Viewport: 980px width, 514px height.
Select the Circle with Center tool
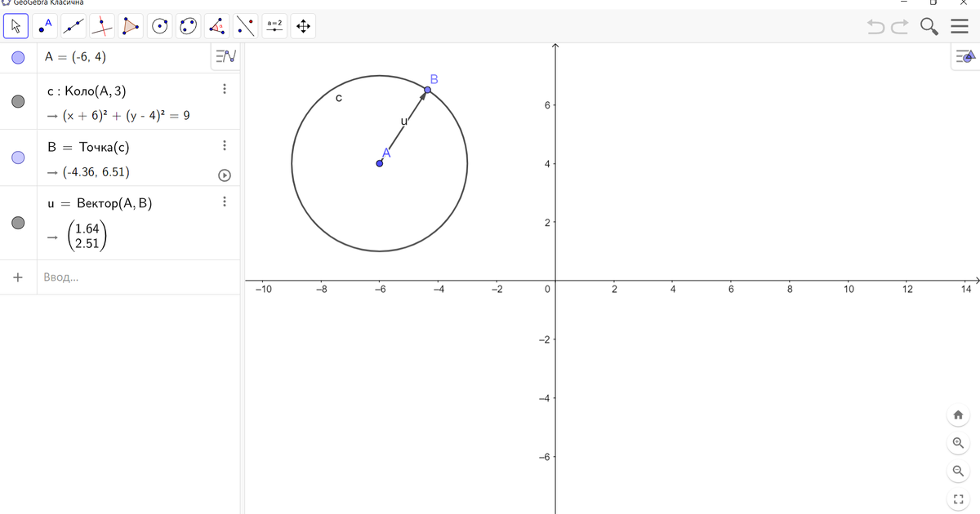point(159,25)
